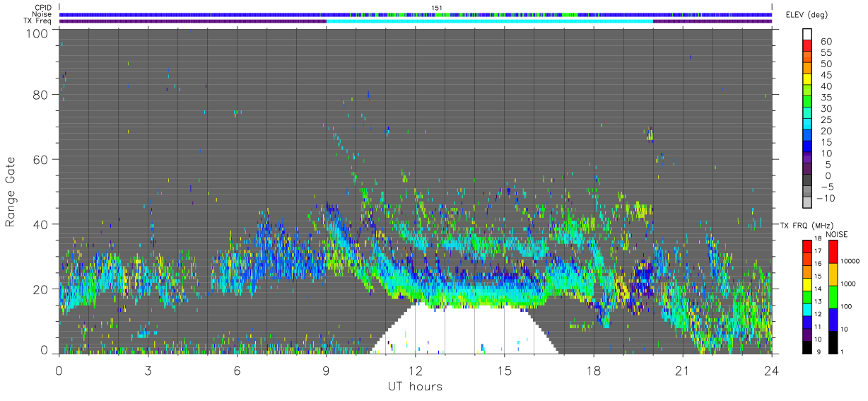Screen dimensions: 868x401
Task: Select the light gray swatch below -10 ELEV
Action: tap(807, 202)
